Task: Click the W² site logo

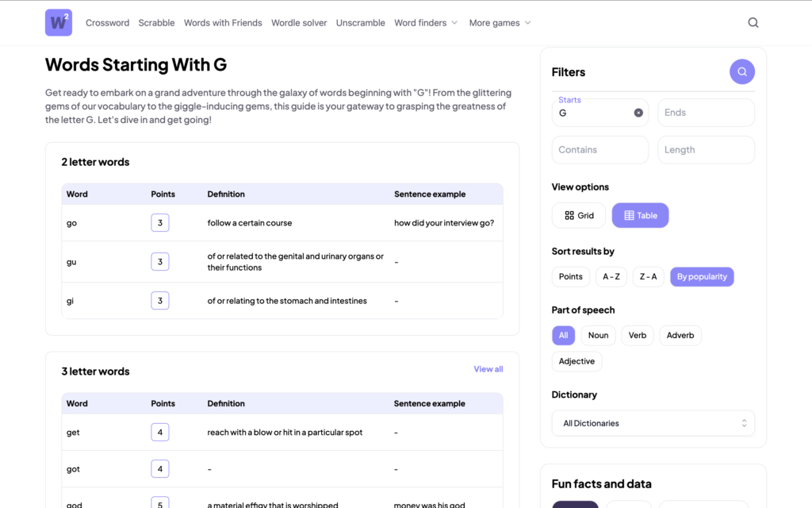Action: coord(59,23)
